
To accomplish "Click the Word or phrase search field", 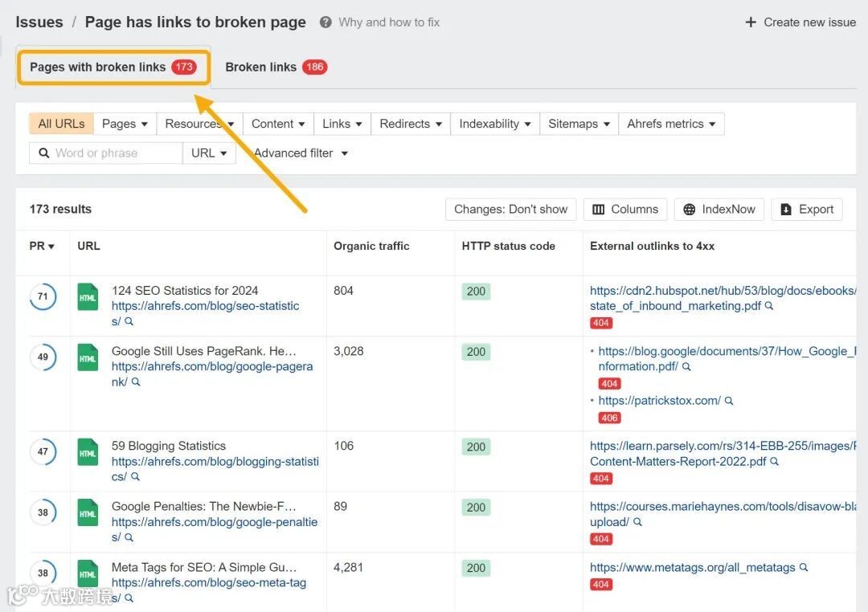I will tap(113, 153).
